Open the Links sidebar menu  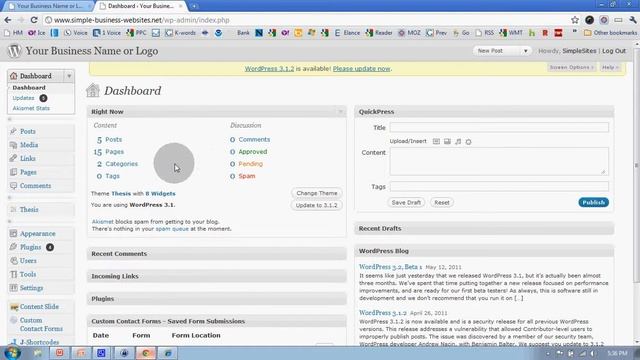27,158
